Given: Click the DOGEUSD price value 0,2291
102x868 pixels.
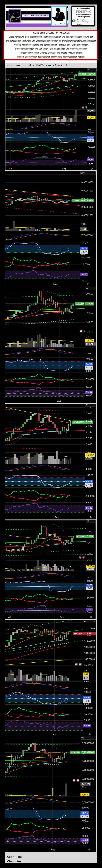Looking at the screenshot, I should click(90, 536).
